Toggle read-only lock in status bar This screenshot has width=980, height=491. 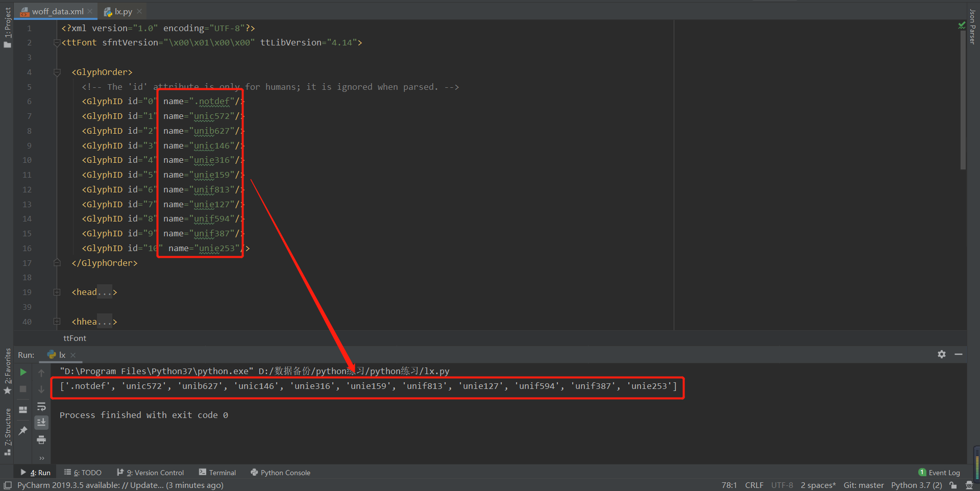point(953,485)
